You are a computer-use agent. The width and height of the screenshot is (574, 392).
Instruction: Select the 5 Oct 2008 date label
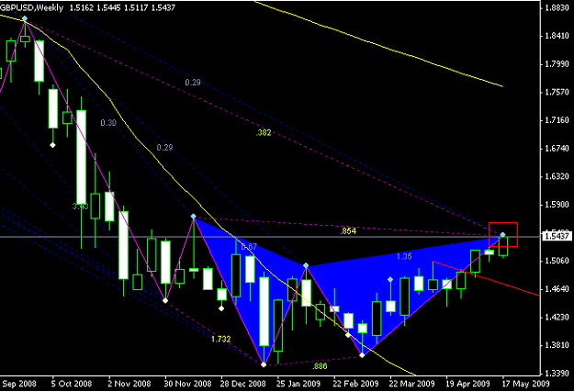(x=72, y=384)
